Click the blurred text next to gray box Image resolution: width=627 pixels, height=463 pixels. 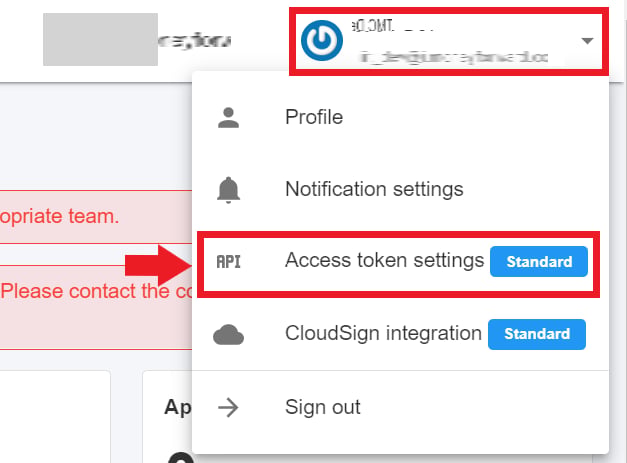tap(195, 41)
